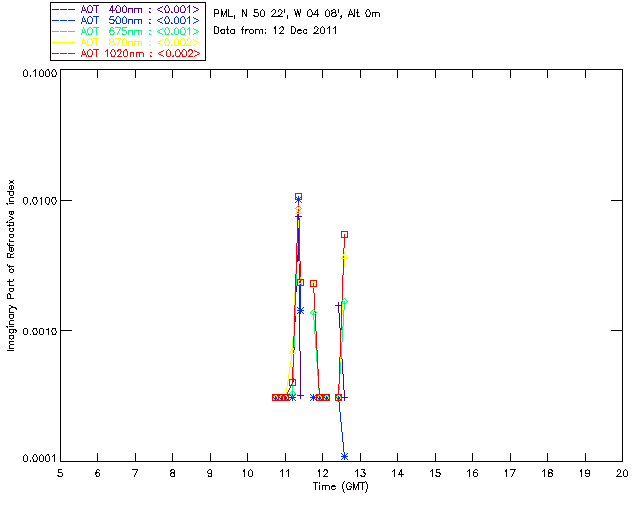Viewport: 640px width, 512px height.
Task: Click the yellow triangle marker on rising slope near 11.2
Action: coord(292,352)
